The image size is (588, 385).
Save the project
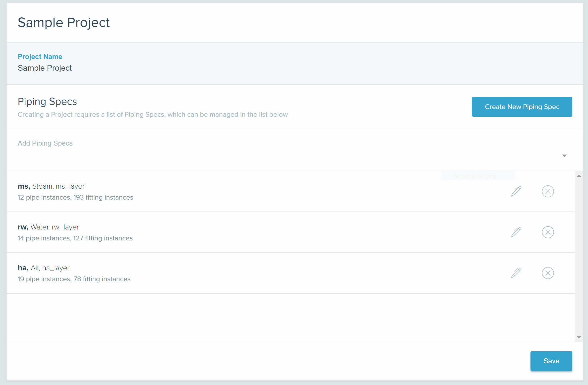click(x=551, y=361)
